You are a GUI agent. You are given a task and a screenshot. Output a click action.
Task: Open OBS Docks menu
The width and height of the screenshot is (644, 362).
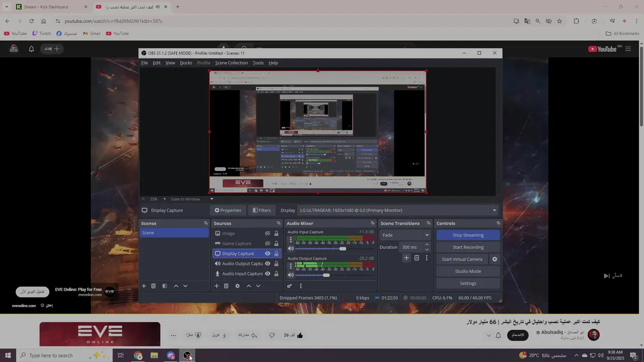186,63
